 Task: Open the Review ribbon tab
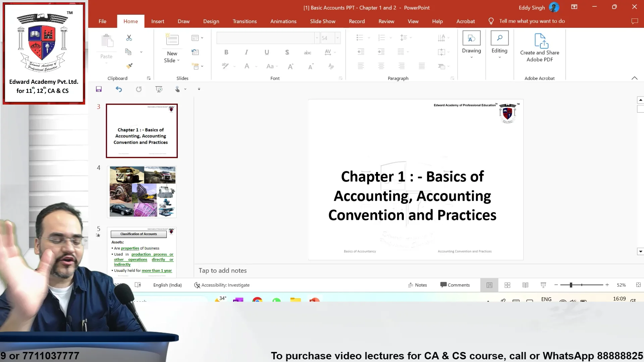[386, 21]
